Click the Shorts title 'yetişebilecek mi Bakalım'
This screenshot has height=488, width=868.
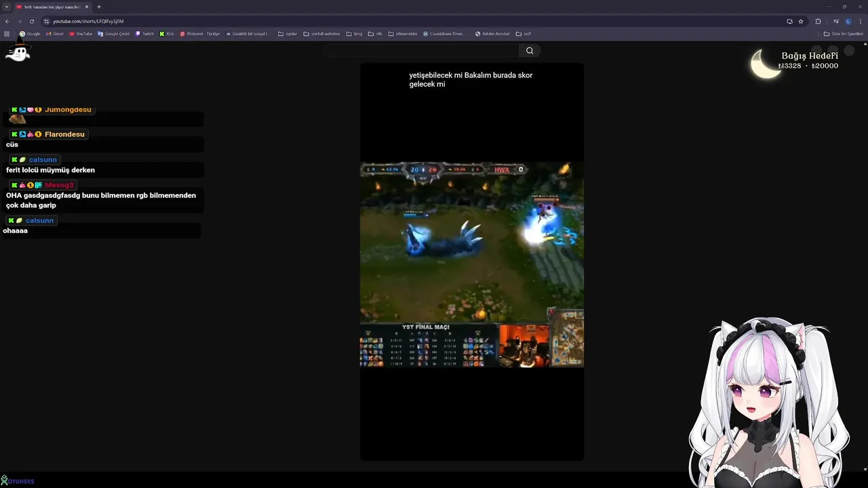coord(471,80)
